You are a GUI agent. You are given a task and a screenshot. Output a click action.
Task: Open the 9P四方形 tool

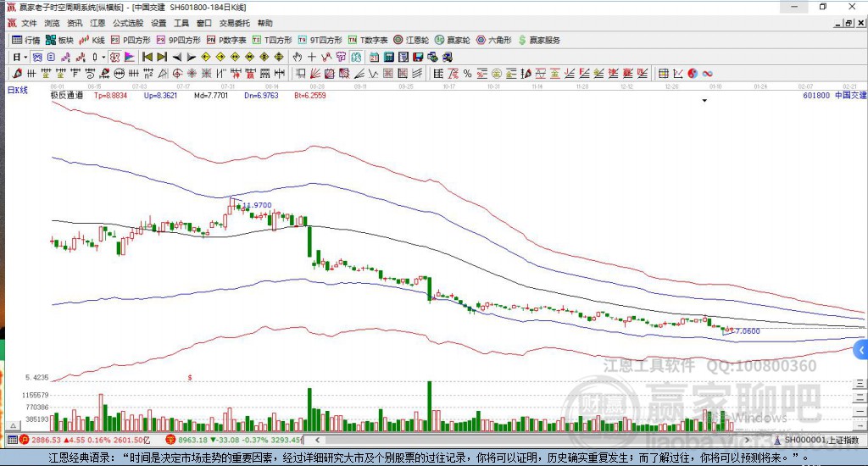point(178,41)
